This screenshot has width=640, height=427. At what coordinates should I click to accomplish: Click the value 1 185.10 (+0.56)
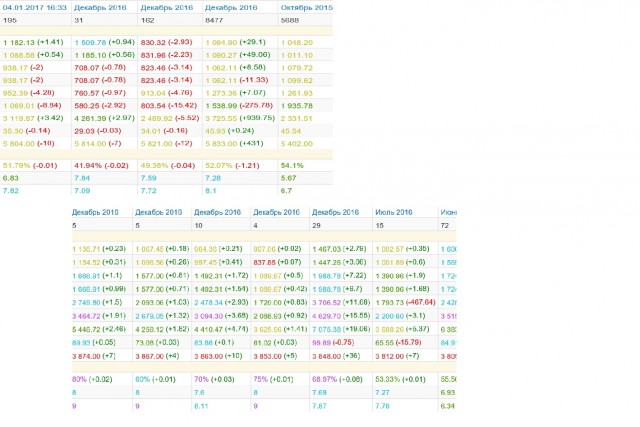(104, 55)
